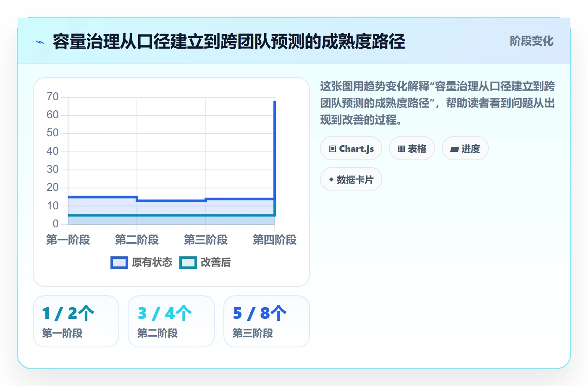Image resolution: width=588 pixels, height=386 pixels.
Task: Click the 70 y-axis value
Action: pyautogui.click(x=52, y=97)
